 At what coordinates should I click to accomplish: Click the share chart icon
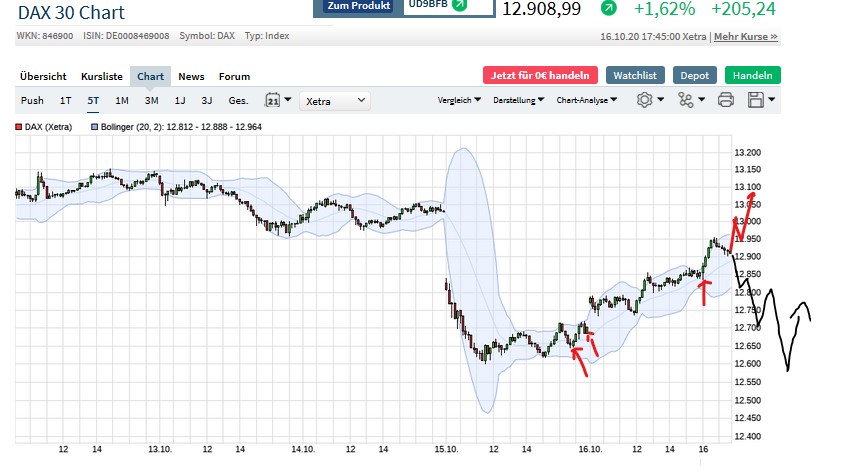[685, 100]
